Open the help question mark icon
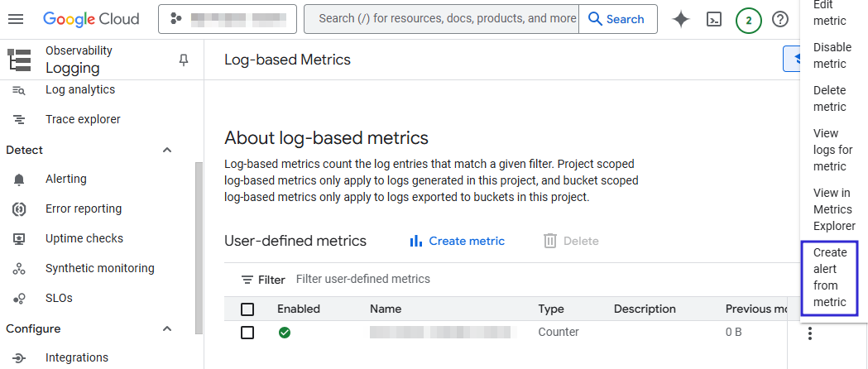Screen dimensions: 868x369 click(780, 19)
